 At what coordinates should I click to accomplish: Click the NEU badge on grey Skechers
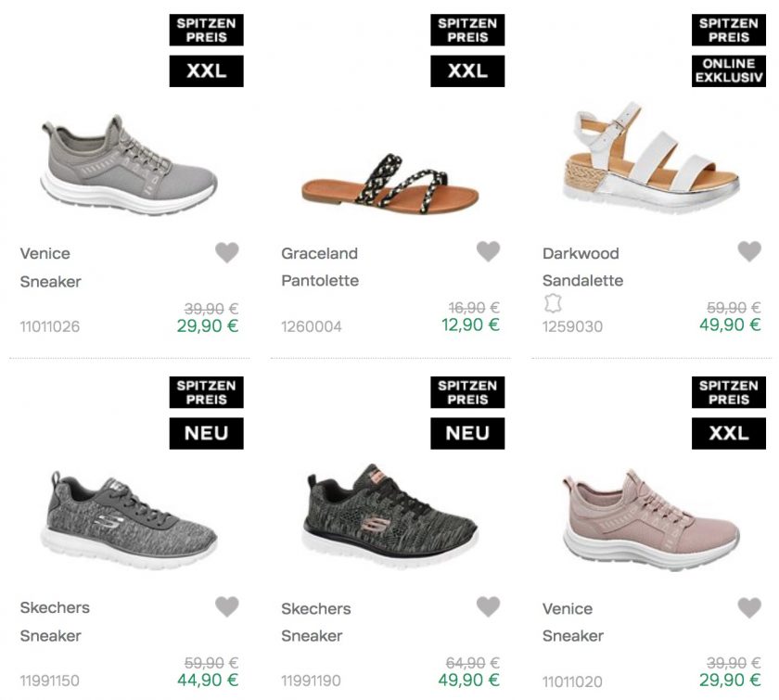click(x=206, y=433)
